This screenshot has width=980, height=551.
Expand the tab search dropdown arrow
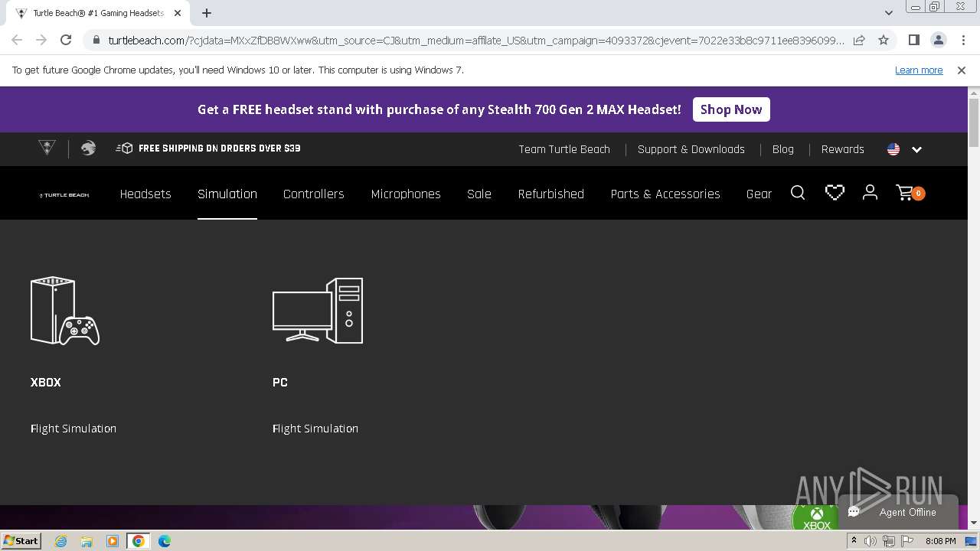point(888,13)
